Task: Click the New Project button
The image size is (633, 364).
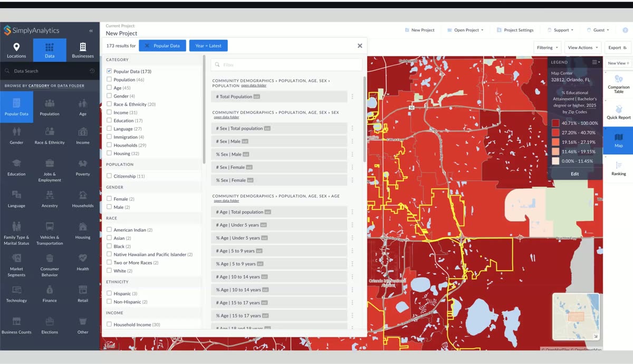Action: point(420,30)
